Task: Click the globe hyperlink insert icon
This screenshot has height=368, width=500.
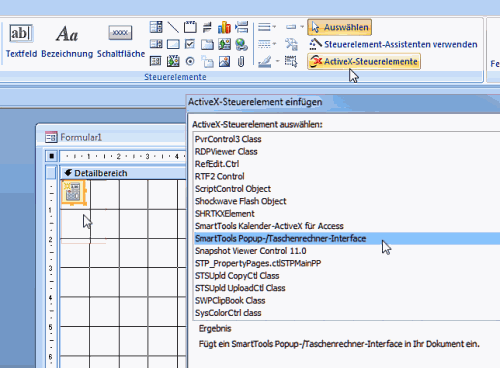Action: point(241,44)
